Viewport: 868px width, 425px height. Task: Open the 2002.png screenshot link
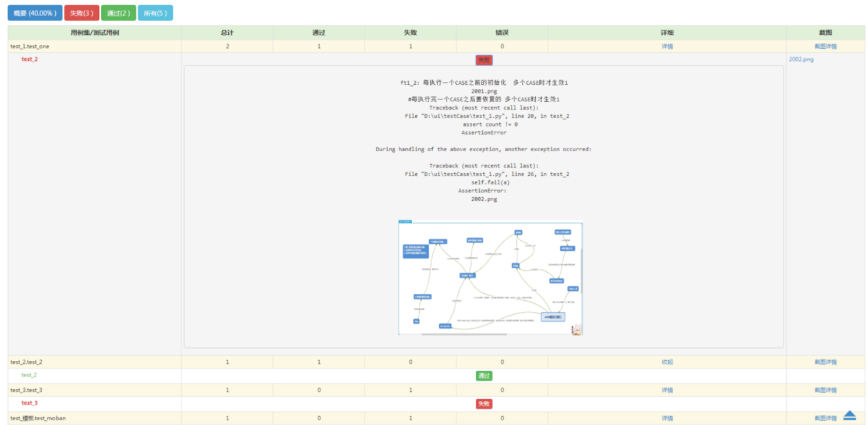(x=801, y=59)
